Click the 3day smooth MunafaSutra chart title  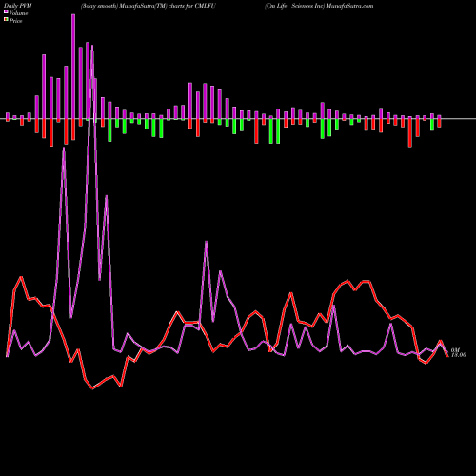click(149, 6)
